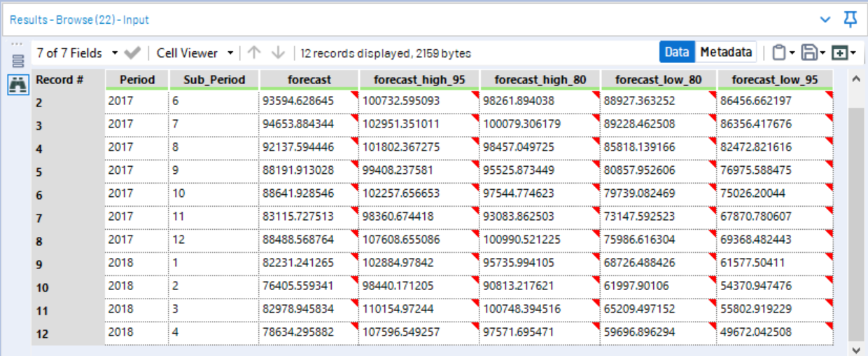Screen dimensions: 868x356
Task: Click cell 95735.994105
Action: [539, 263]
